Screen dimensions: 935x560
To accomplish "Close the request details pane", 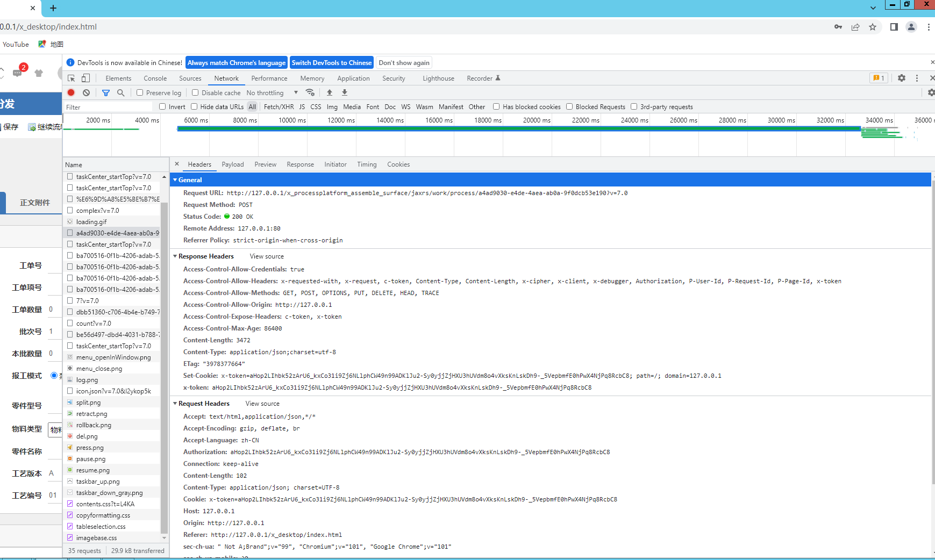I will pos(177,164).
